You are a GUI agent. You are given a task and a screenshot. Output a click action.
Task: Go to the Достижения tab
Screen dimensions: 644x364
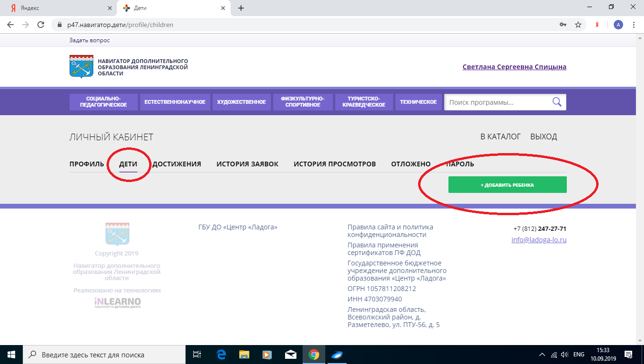pos(177,164)
